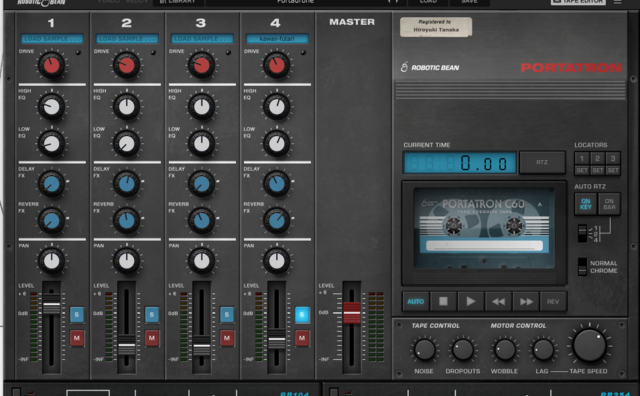
Task: Click channel 1 Drive knob
Action: click(x=51, y=65)
